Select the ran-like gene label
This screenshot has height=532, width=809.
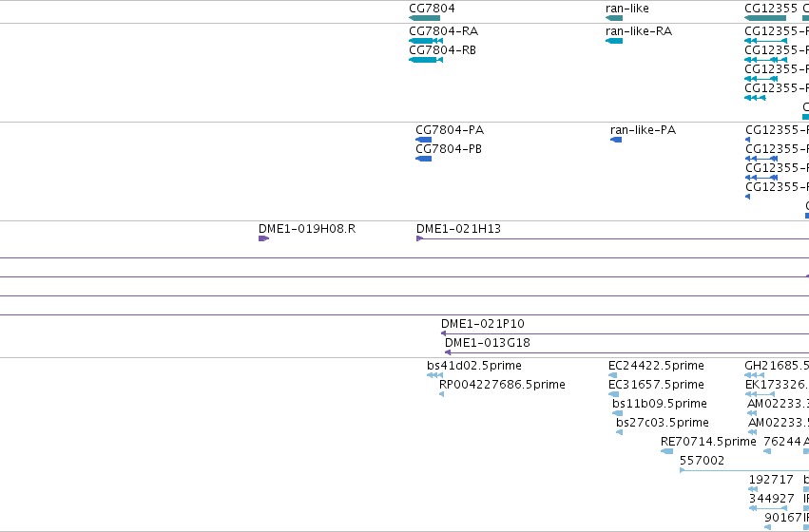pos(626,9)
